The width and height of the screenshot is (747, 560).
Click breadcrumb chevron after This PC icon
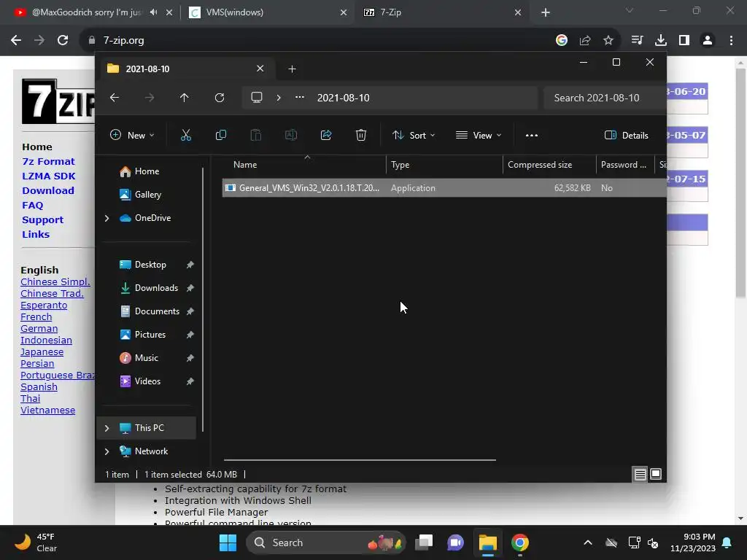pyautogui.click(x=279, y=98)
